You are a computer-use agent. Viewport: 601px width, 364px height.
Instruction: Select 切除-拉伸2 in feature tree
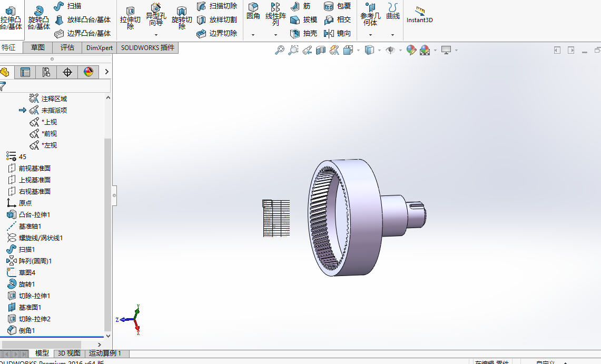(x=29, y=319)
